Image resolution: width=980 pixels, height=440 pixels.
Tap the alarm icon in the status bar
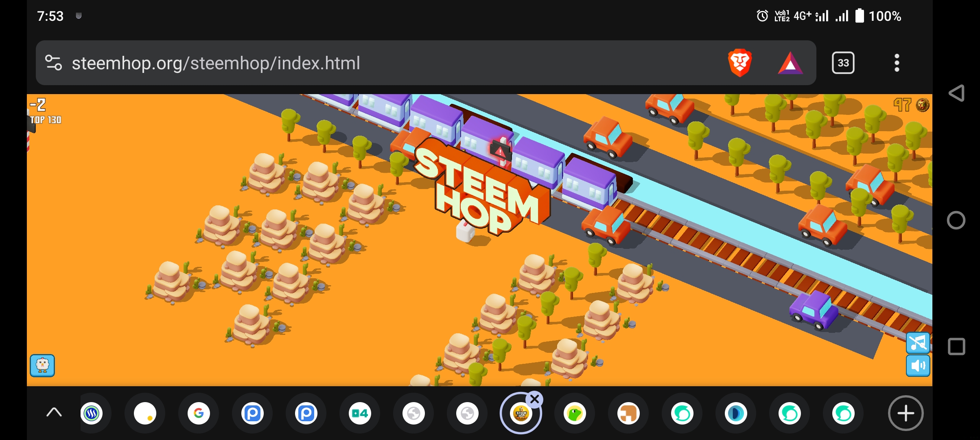coord(762,16)
